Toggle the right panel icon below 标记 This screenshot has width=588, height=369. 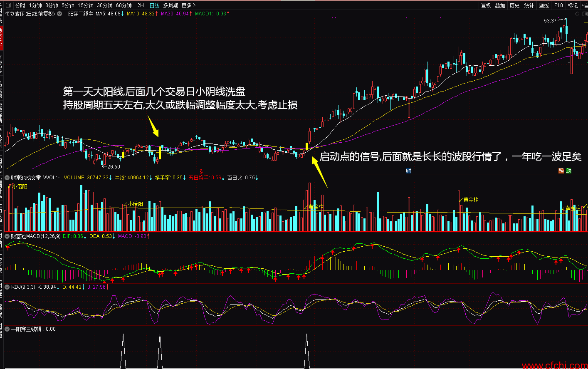(585, 14)
